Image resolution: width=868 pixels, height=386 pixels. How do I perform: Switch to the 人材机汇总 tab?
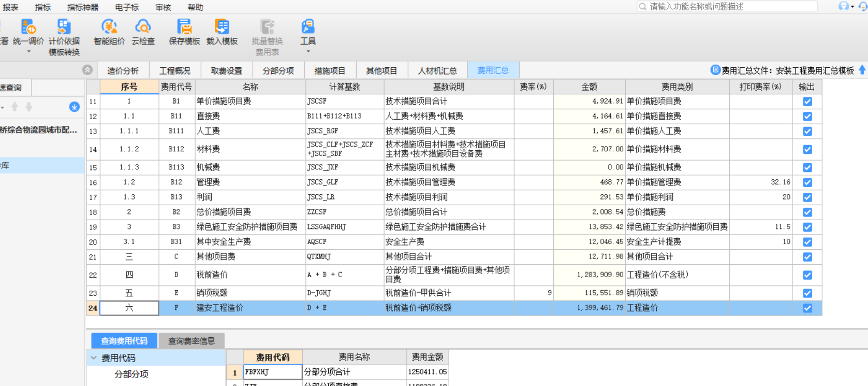pyautogui.click(x=437, y=70)
